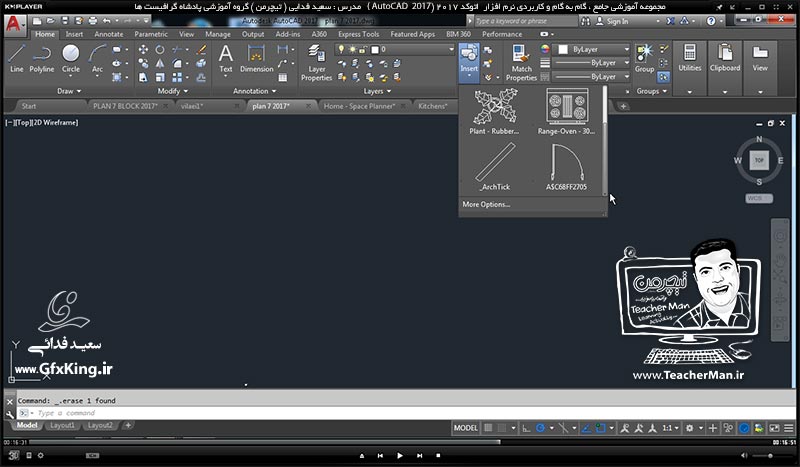Expand the Modify panel
Viewport: 800px width, 467px height.
172,91
